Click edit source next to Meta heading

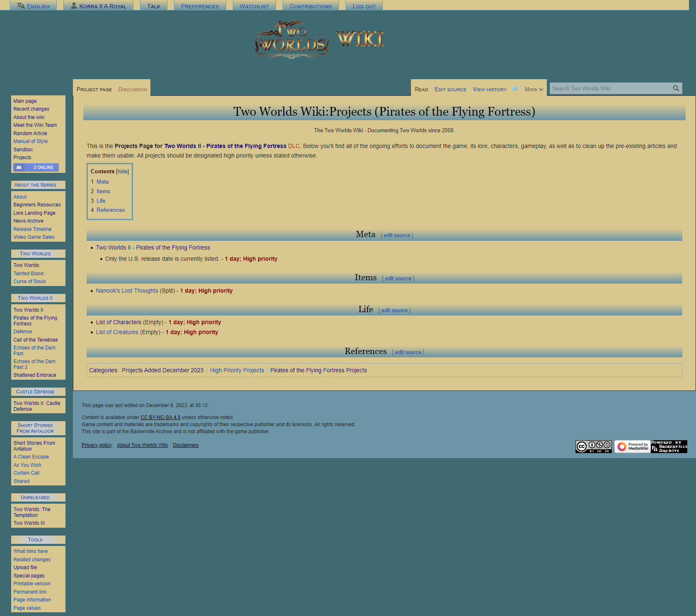(x=397, y=235)
